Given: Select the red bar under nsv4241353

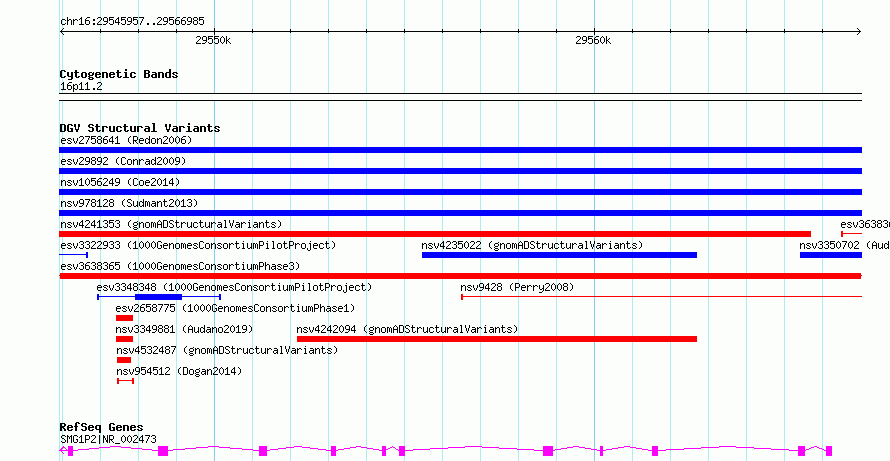Looking at the screenshot, I should (435, 234).
